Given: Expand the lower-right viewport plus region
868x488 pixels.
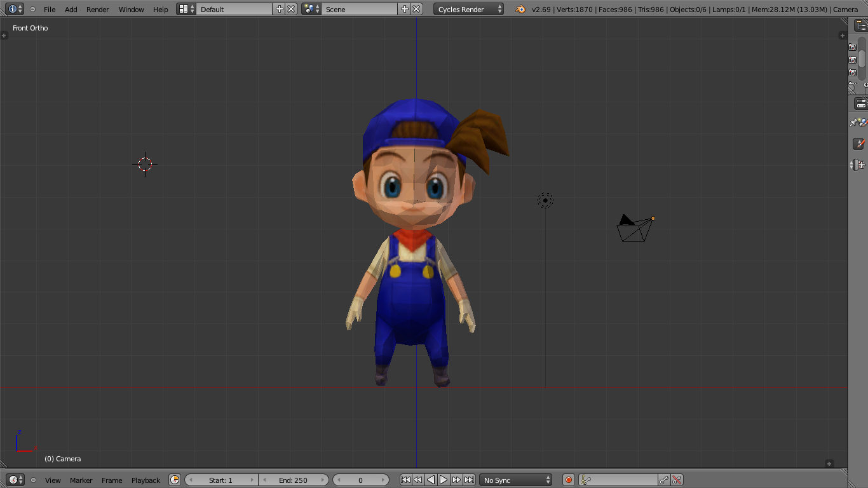Looking at the screenshot, I should (829, 464).
